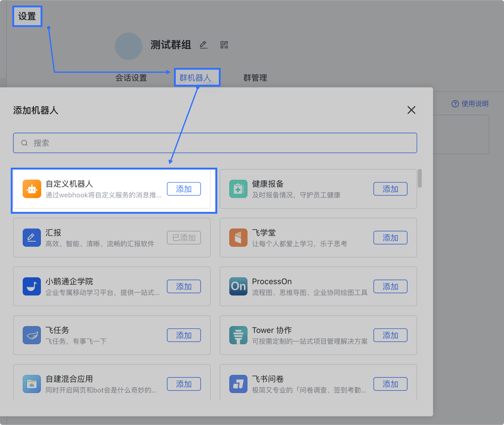The height and width of the screenshot is (425, 504).
Task: Add the 自定义机器人 custom bot
Action: (x=184, y=189)
